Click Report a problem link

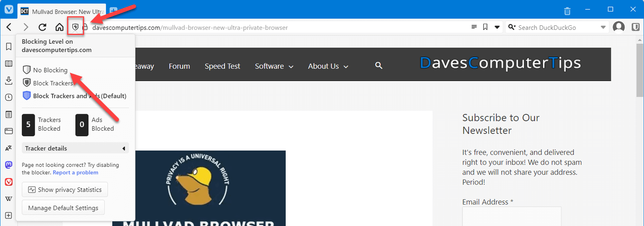[x=75, y=172]
